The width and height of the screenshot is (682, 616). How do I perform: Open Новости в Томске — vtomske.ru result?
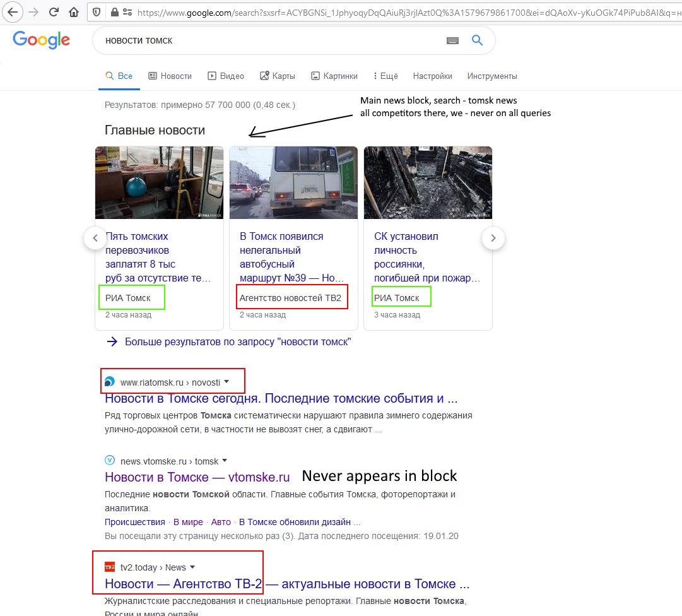coord(197,477)
